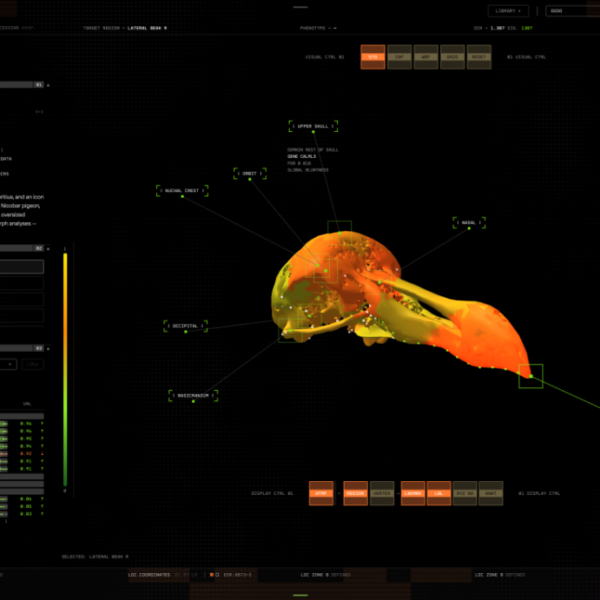
Task: Click the heatmap color scale bar
Action: click(x=65, y=369)
